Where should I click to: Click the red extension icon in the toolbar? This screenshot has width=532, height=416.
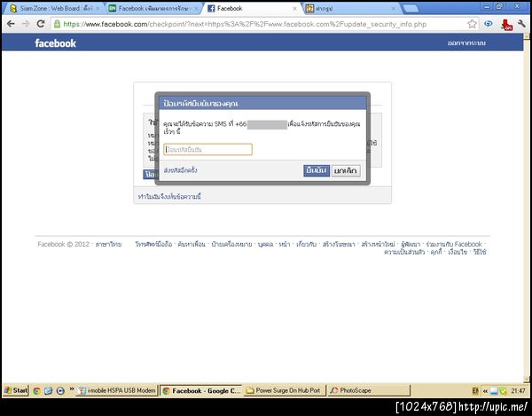[506, 25]
